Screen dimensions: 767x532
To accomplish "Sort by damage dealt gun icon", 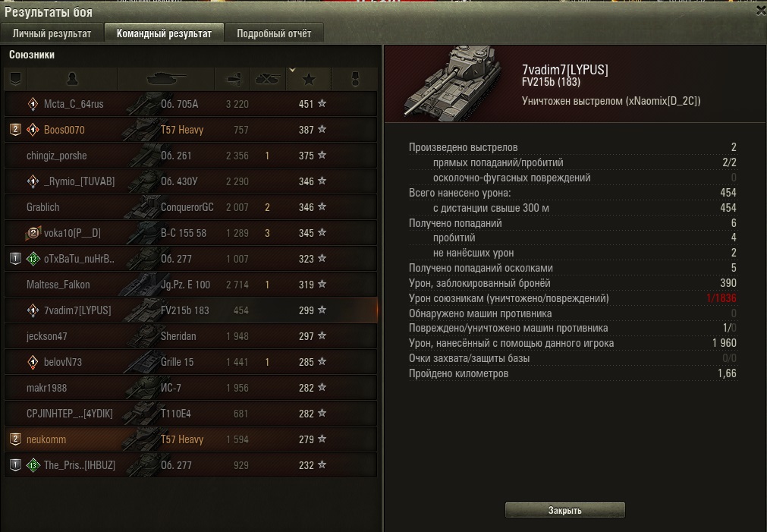I will click(x=233, y=79).
